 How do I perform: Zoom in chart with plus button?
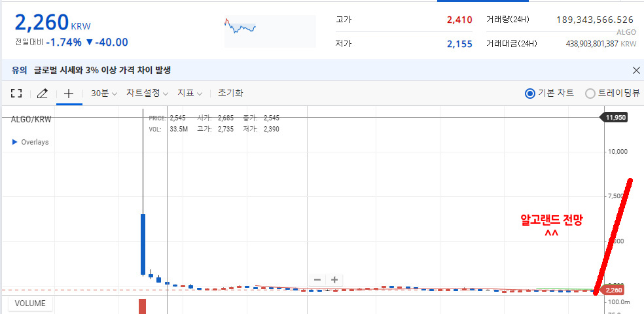tap(334, 280)
